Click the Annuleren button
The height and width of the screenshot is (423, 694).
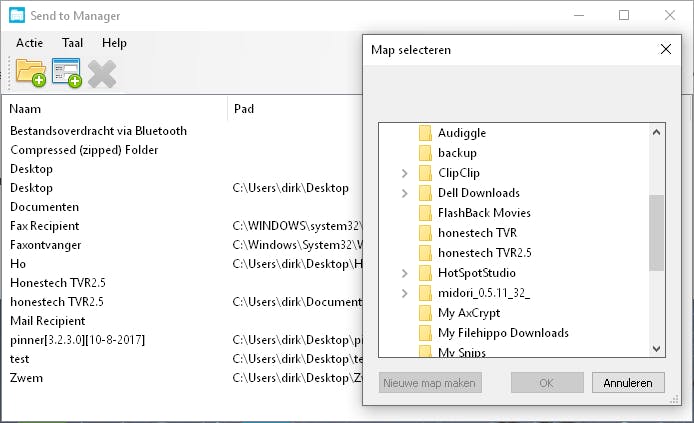point(628,383)
